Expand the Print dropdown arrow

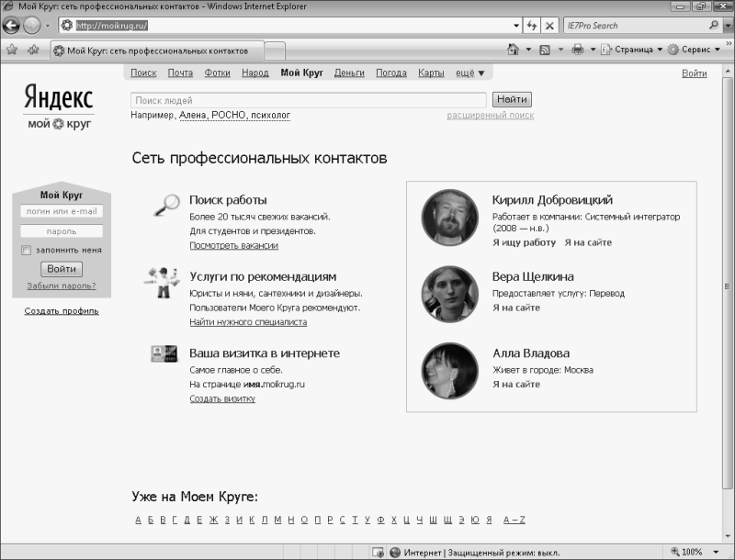coord(593,50)
